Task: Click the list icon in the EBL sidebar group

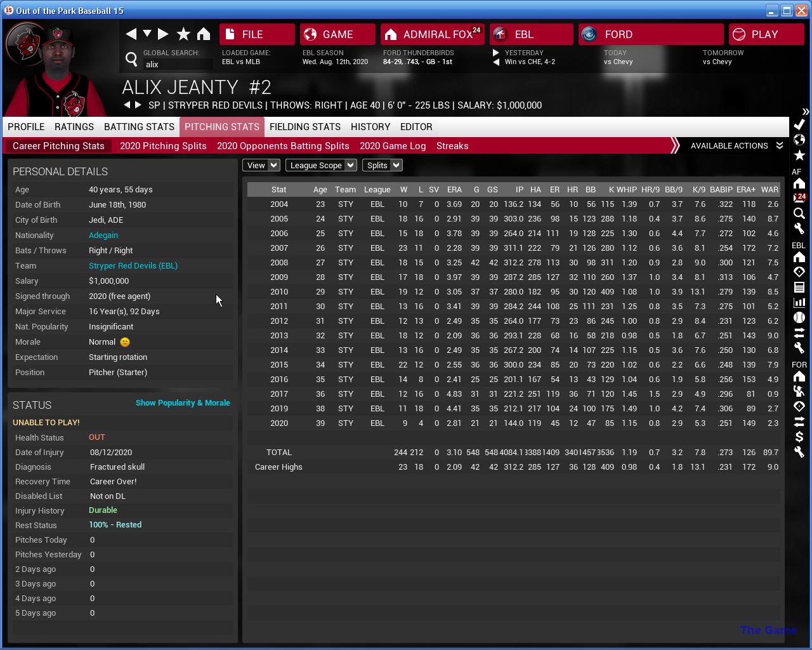Action: tap(799, 287)
